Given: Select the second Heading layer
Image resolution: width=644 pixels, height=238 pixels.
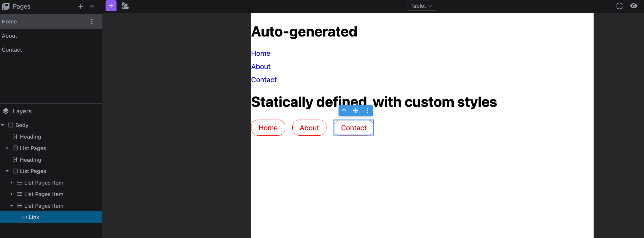Looking at the screenshot, I should (x=51, y=160).
